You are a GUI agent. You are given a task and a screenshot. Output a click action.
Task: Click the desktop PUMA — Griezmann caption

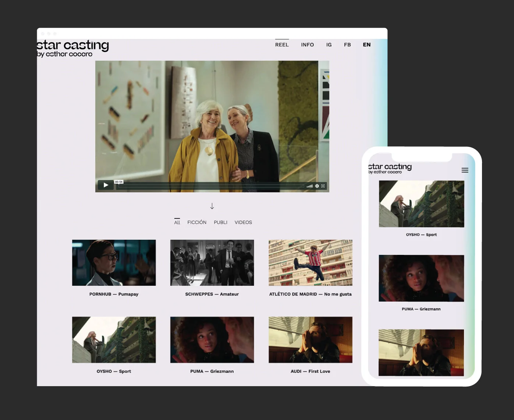(x=212, y=371)
